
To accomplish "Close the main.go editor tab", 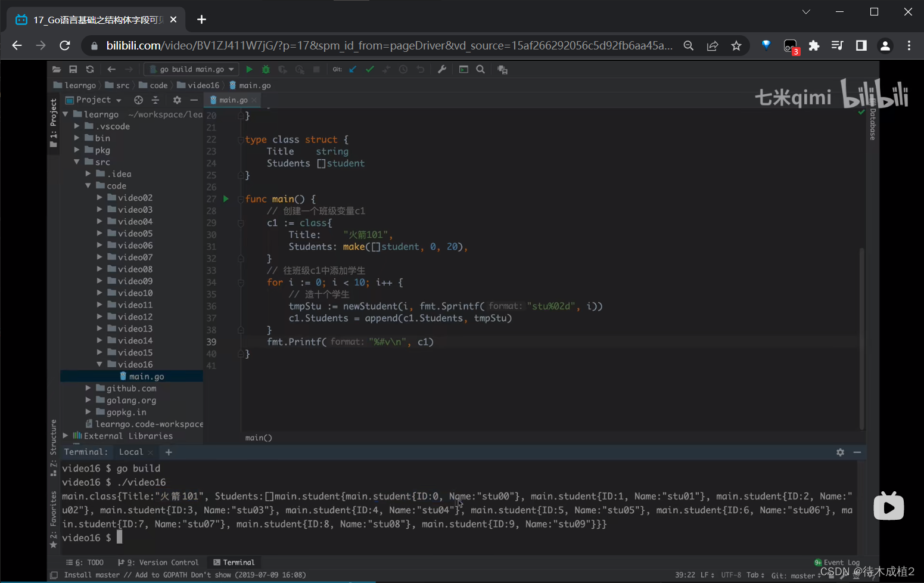I will (254, 100).
